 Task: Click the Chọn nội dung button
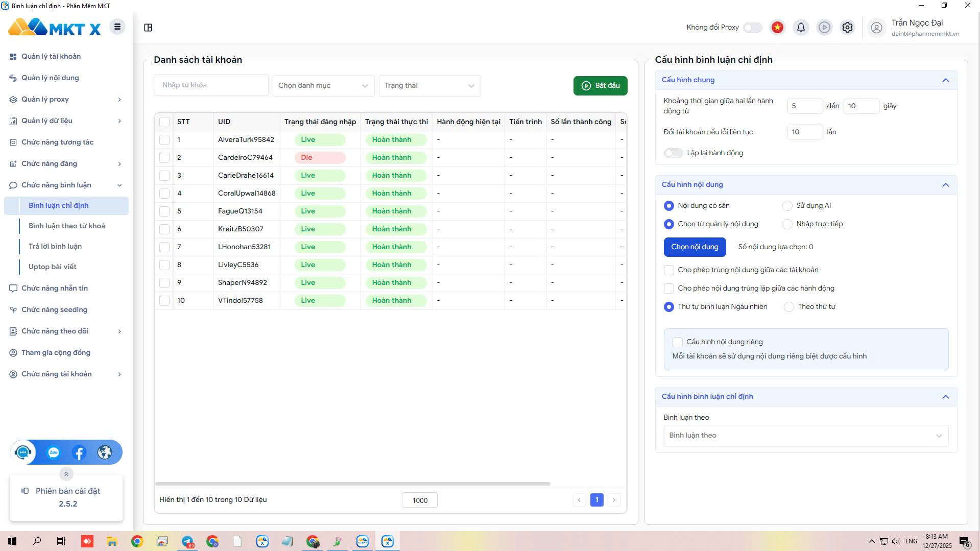pos(695,247)
